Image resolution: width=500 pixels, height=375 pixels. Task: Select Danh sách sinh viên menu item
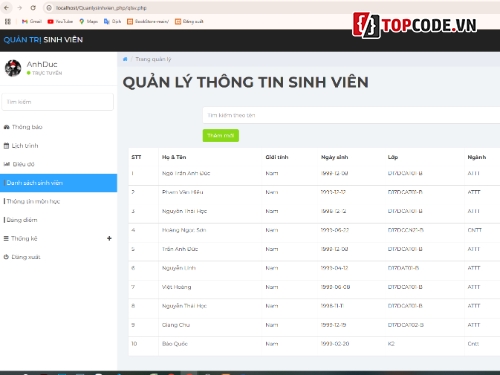pos(58,183)
